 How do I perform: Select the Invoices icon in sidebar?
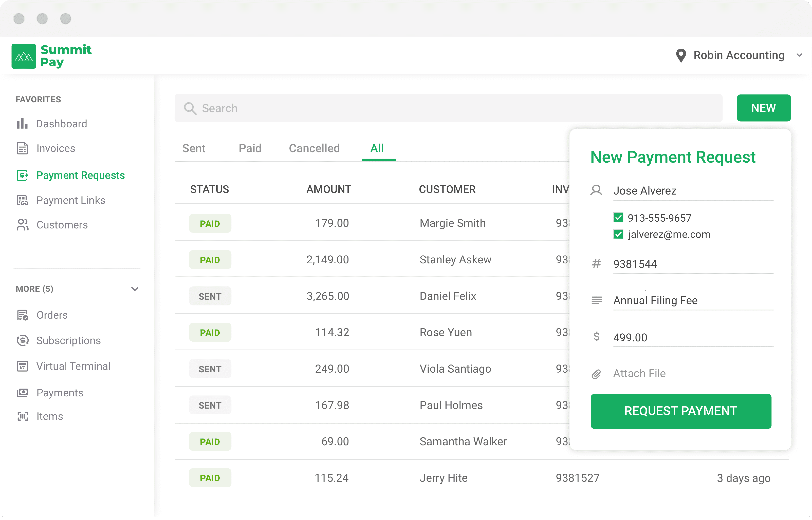22,148
